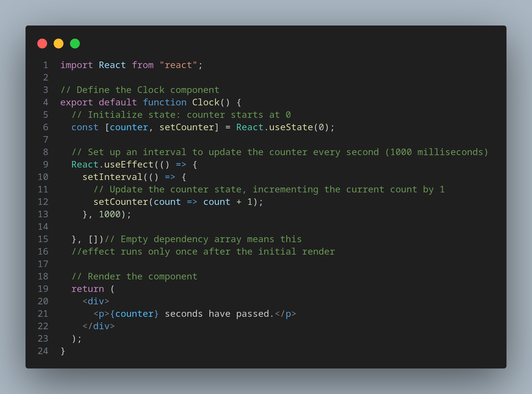The width and height of the screenshot is (532, 394).
Task: Click the 1000 interval delay value
Action: click(x=110, y=214)
